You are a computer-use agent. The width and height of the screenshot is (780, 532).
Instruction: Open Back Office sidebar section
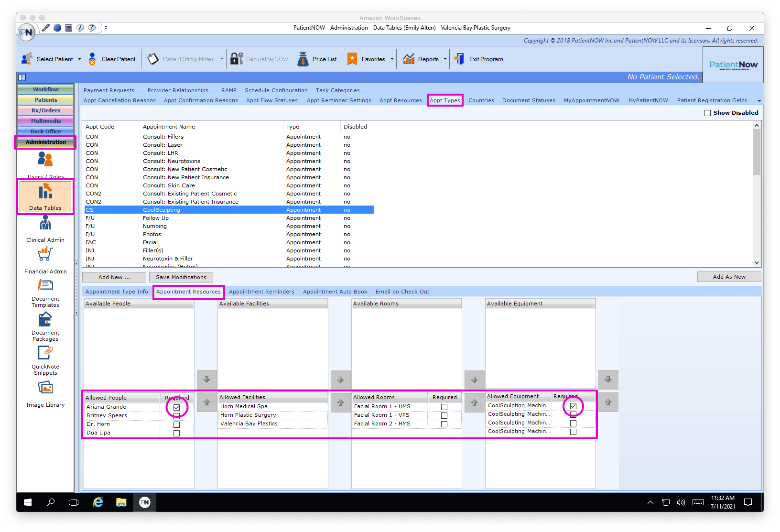(46, 131)
